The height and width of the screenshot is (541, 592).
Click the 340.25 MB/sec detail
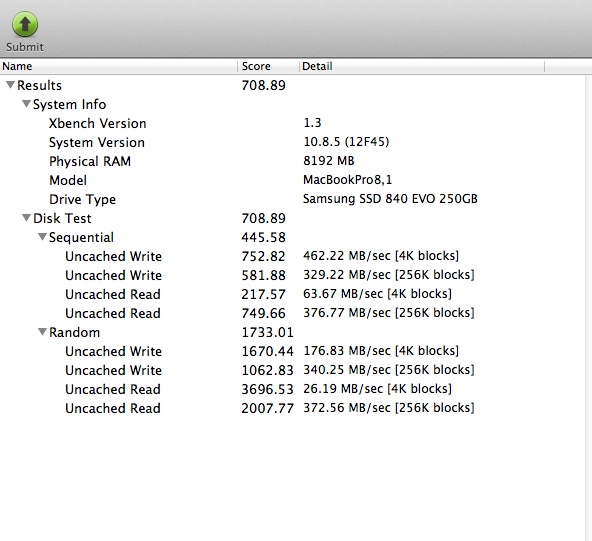click(x=389, y=370)
